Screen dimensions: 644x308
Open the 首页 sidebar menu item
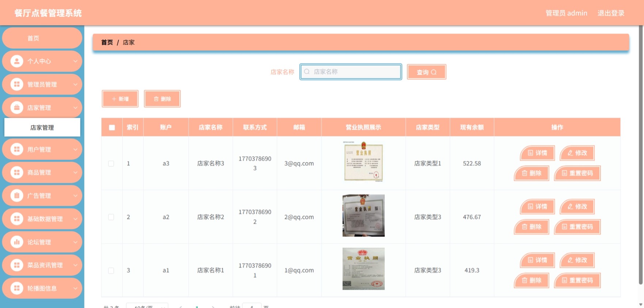[x=42, y=38]
